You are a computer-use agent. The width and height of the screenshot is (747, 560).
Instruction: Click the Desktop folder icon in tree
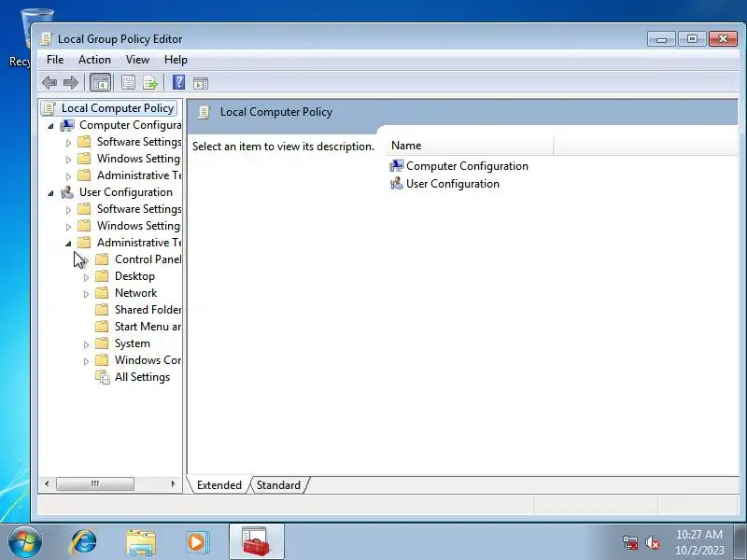pos(102,276)
